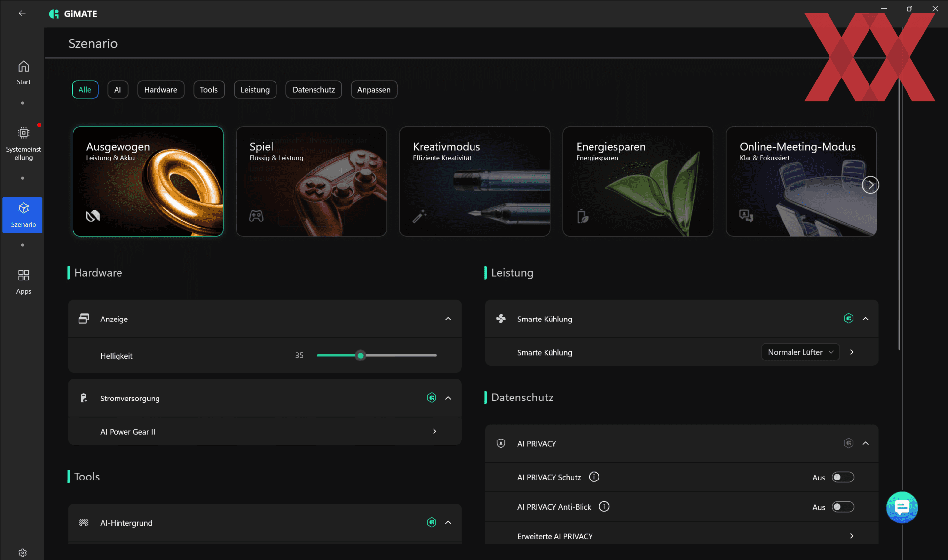Click info icon next to AI PRIVACY Schutz
This screenshot has height=560, width=948.
(594, 477)
